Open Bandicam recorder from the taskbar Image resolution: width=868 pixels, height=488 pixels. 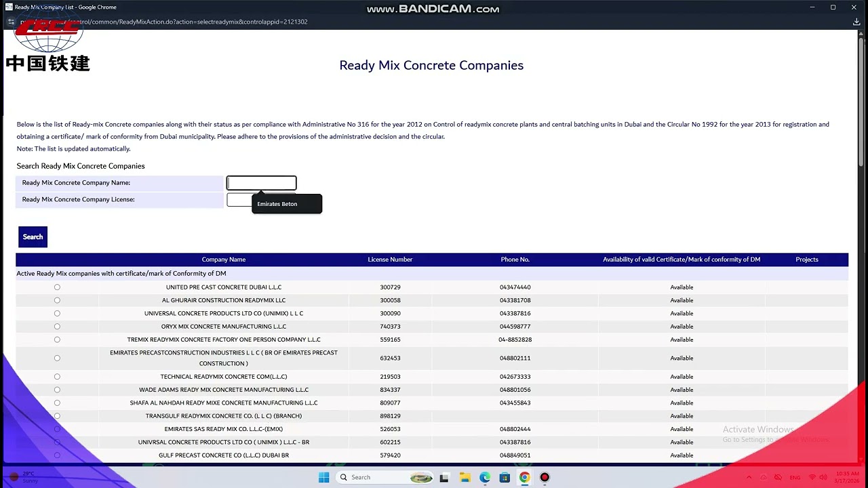(545, 477)
